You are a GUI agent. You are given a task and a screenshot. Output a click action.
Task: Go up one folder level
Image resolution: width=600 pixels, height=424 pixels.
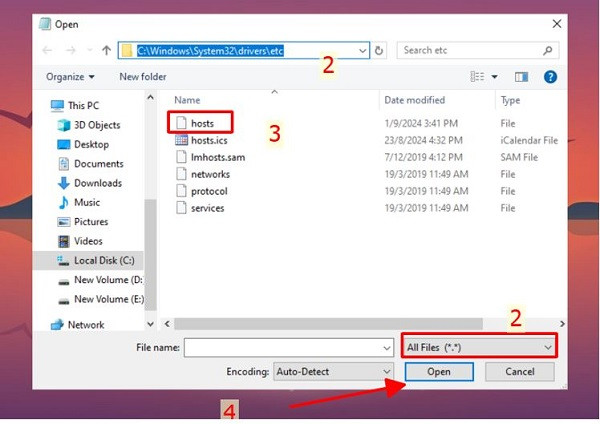[x=106, y=50]
